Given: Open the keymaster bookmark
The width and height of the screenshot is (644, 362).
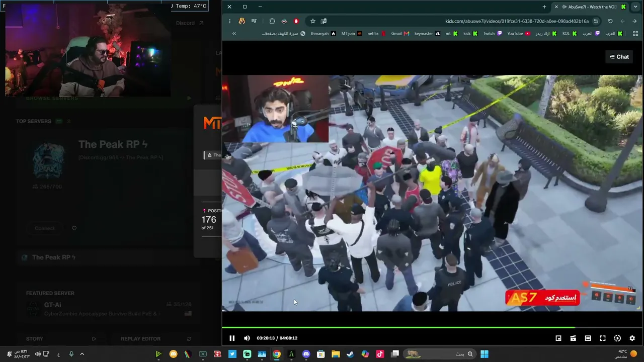Looking at the screenshot, I should pyautogui.click(x=427, y=34).
